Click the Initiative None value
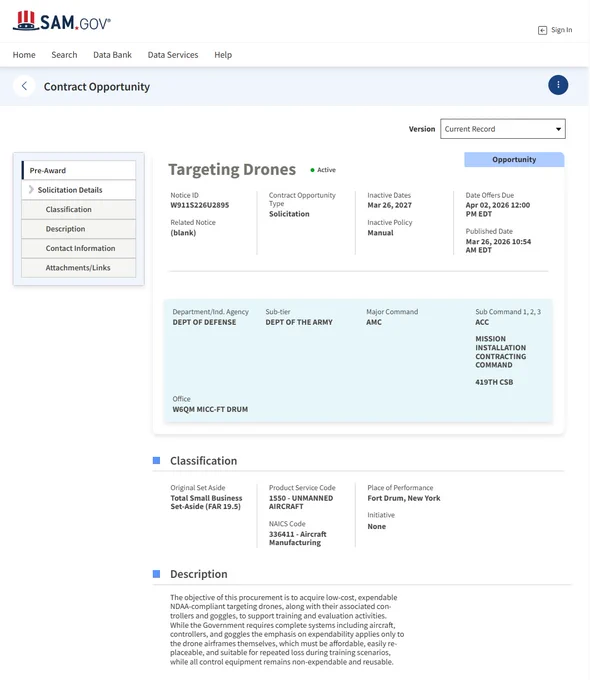This screenshot has height=680, width=590. click(377, 526)
